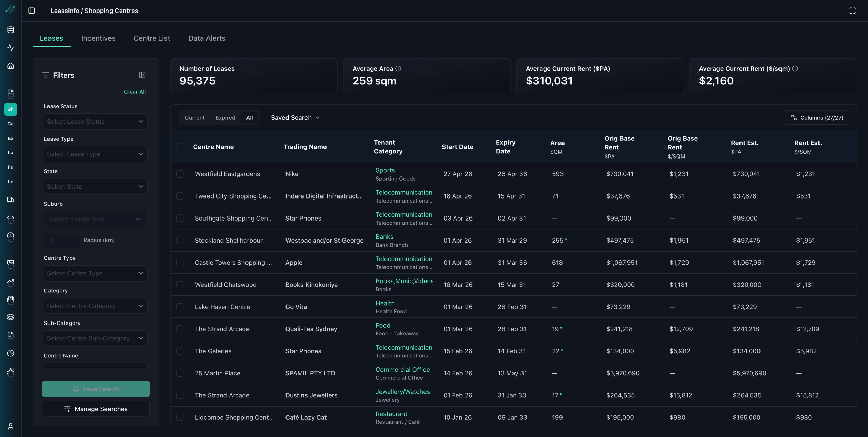
Task: Open the Select Lease Status dropdown
Action: tap(96, 122)
